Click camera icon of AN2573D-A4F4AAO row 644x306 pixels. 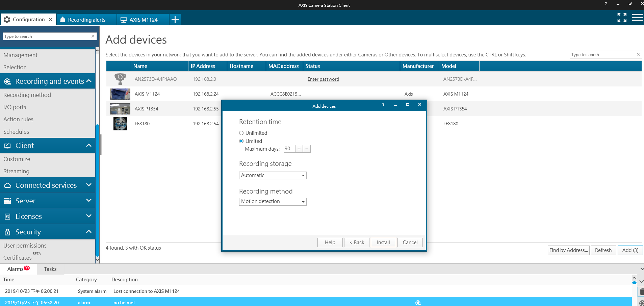(x=120, y=79)
